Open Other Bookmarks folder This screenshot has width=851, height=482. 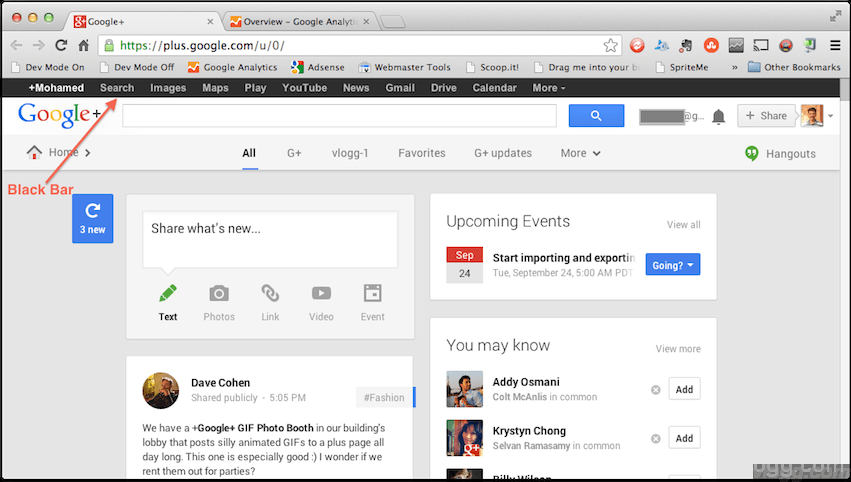(x=793, y=67)
